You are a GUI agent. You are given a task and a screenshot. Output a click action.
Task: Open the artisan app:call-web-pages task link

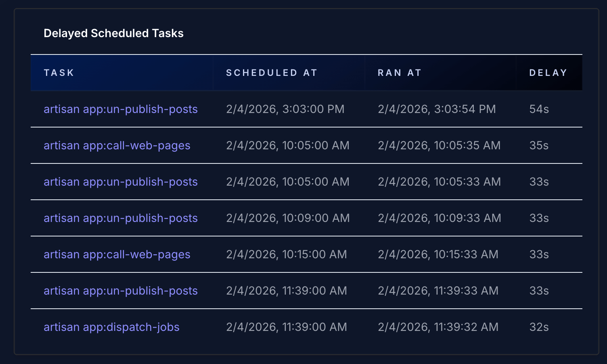click(x=117, y=145)
